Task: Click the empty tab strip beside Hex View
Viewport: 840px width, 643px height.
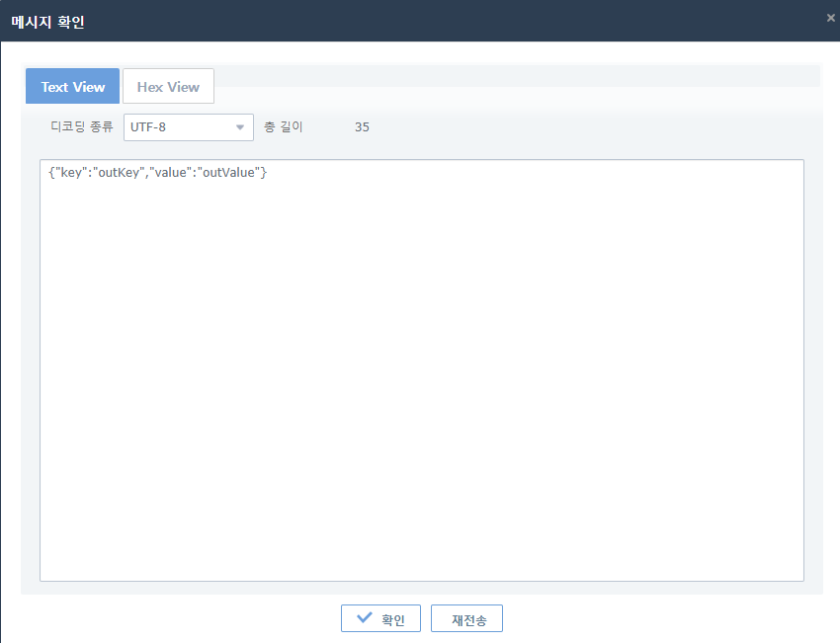Action: pyautogui.click(x=514, y=77)
